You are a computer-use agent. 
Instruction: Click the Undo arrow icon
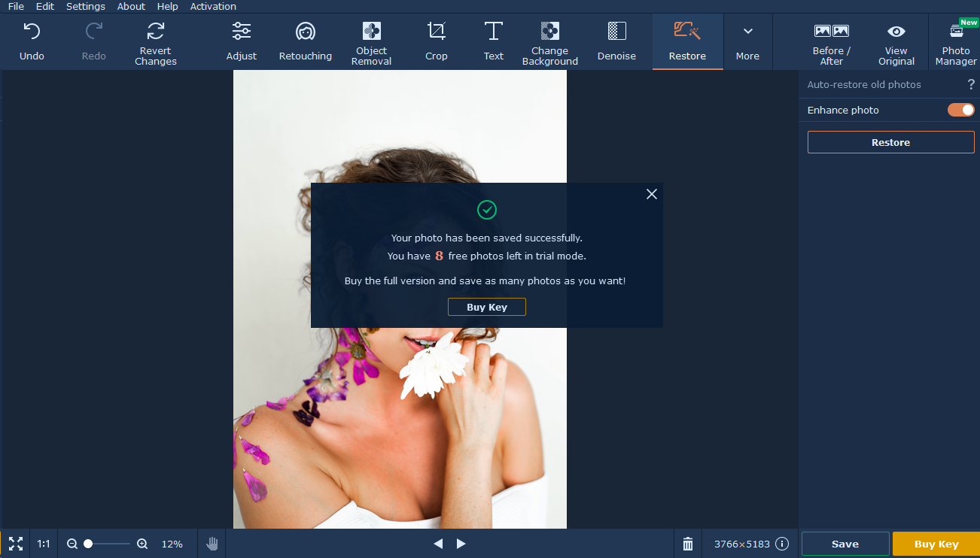tap(32, 32)
